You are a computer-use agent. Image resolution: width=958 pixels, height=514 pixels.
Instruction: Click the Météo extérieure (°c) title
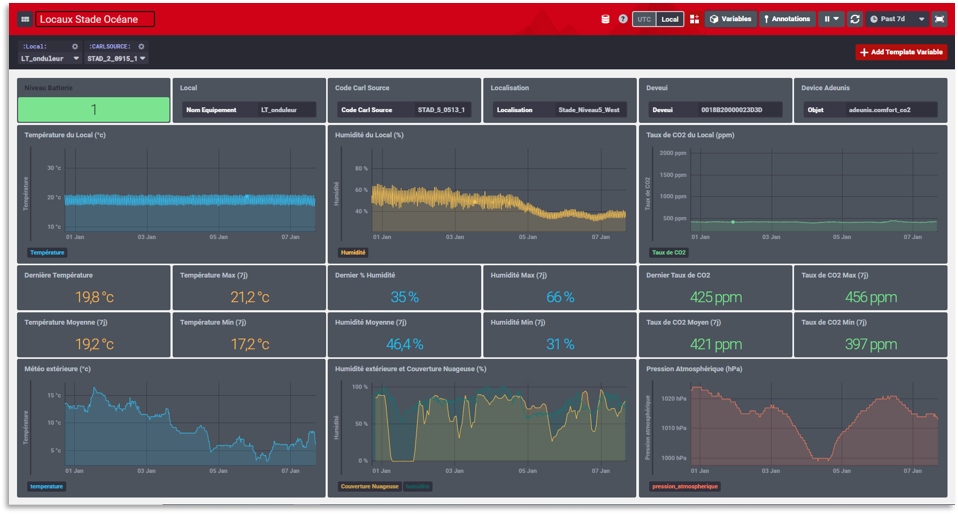(x=57, y=369)
